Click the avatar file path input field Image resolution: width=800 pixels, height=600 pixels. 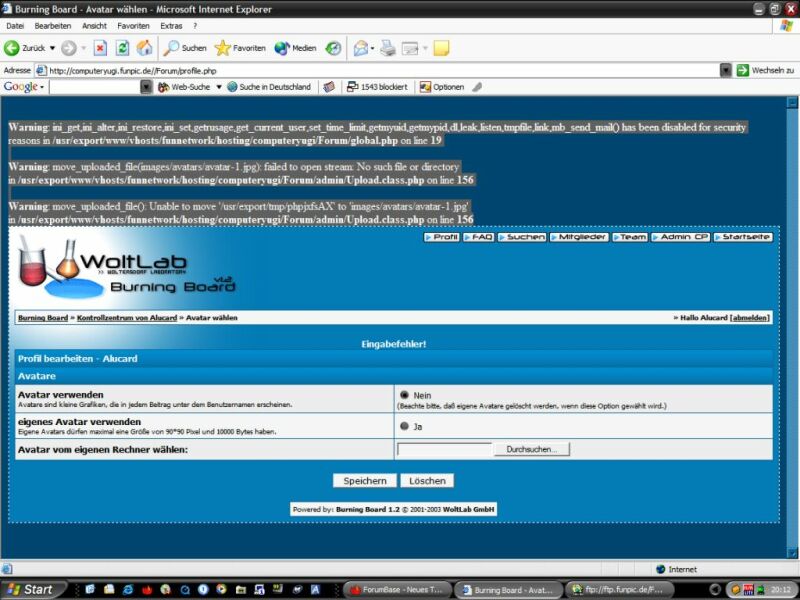[x=444, y=449]
